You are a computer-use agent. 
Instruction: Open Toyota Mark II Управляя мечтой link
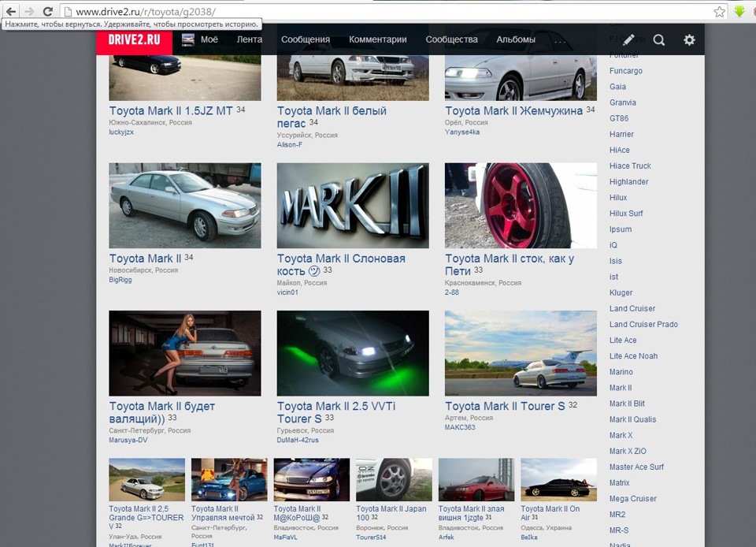click(x=223, y=513)
